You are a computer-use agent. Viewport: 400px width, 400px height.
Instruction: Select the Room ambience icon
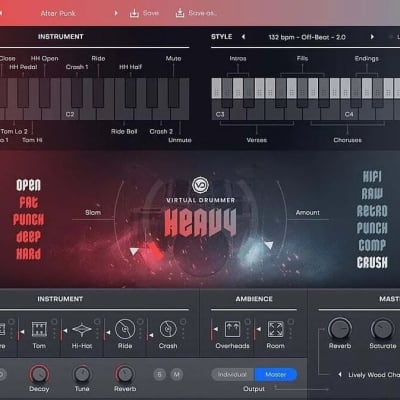[275, 329]
